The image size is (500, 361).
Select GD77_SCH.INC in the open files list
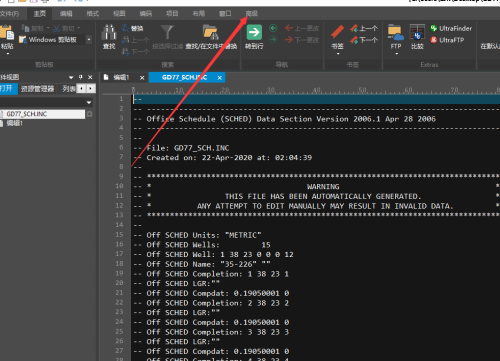[x=42, y=114]
